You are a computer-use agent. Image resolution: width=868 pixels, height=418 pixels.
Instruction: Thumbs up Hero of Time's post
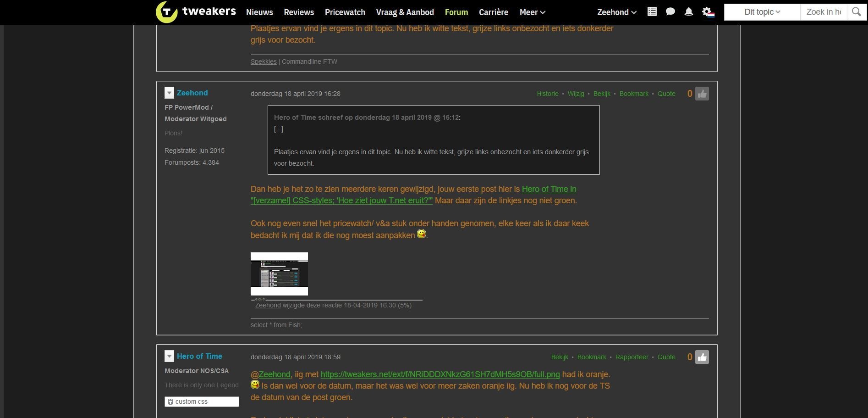tap(702, 357)
